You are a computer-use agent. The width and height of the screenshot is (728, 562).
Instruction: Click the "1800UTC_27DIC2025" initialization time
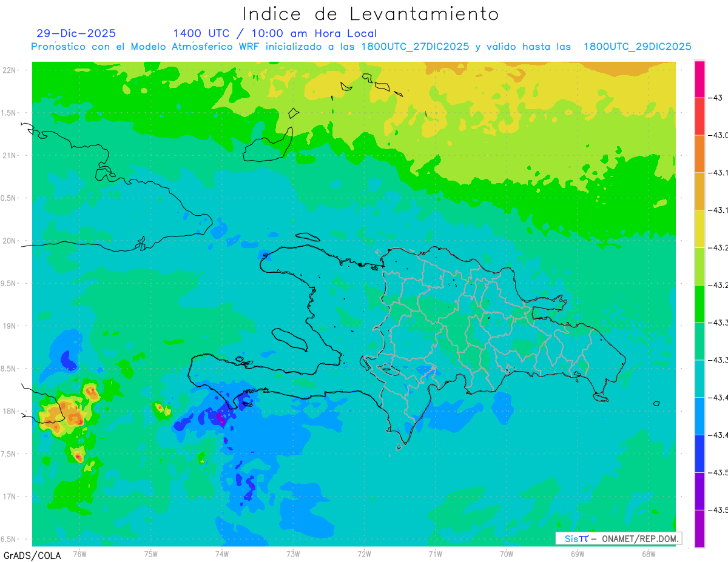tap(416, 47)
